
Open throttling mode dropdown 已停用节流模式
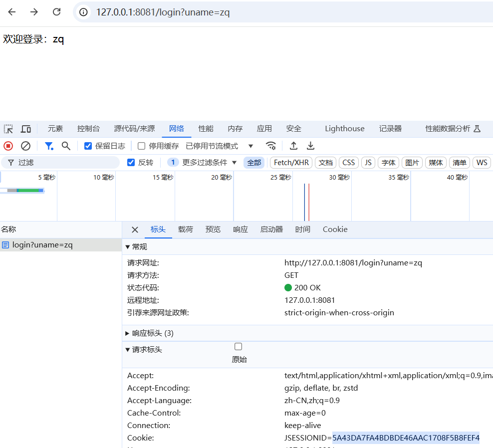[220, 146]
